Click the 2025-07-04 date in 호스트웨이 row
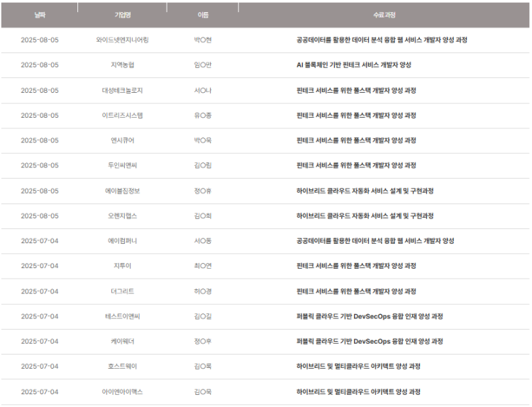Image resolution: width=532 pixels, height=407 pixels. pos(40,367)
